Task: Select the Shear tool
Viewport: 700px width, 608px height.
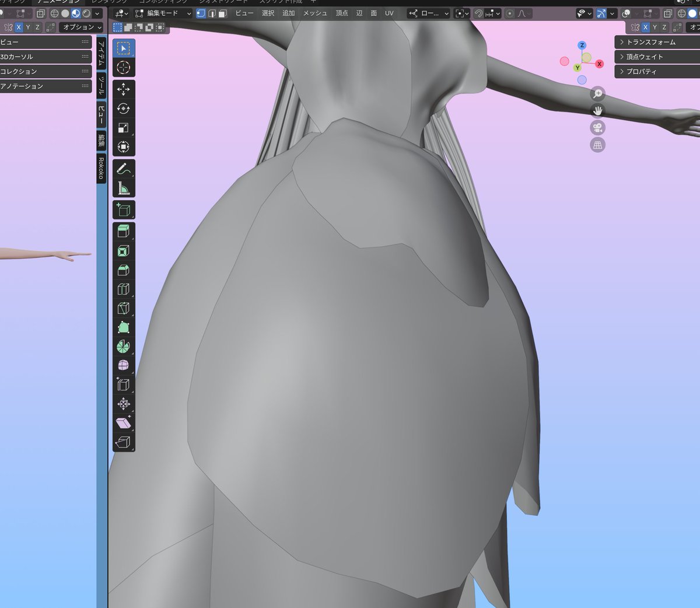Action: [123, 423]
